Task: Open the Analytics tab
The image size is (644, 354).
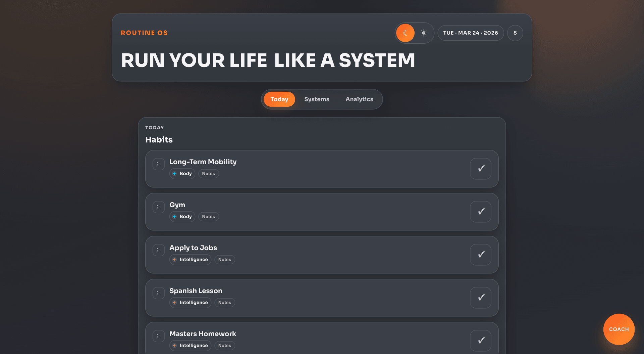Action: point(359,99)
